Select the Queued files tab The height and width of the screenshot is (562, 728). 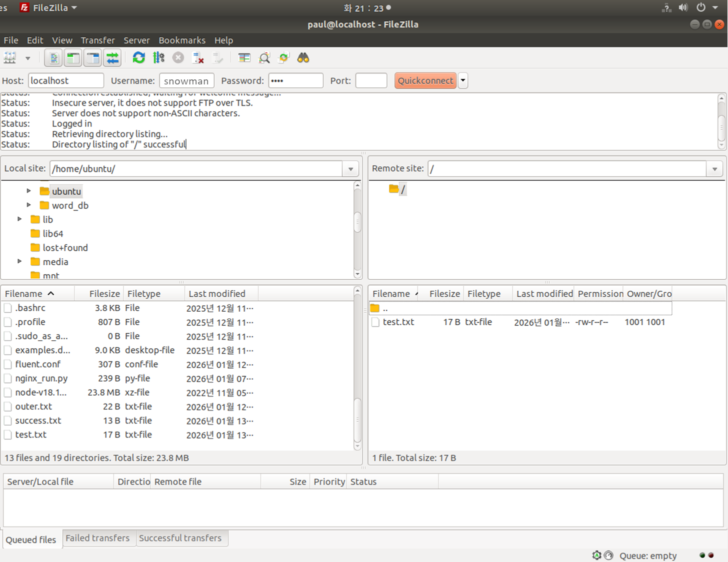coord(31,540)
